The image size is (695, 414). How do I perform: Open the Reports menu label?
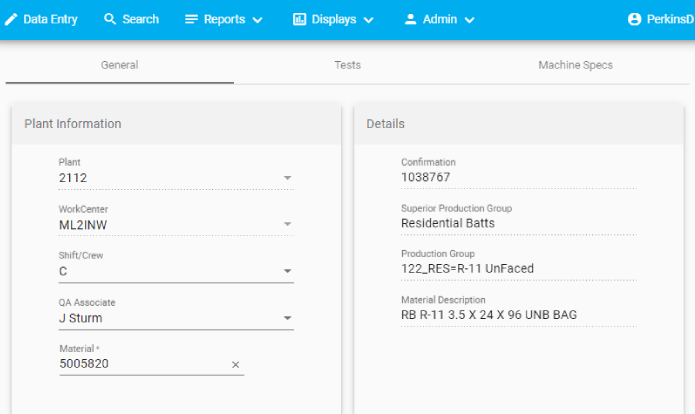point(224,19)
